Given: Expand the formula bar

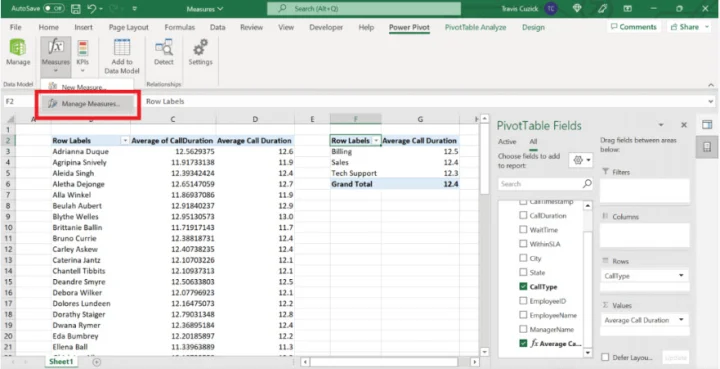Looking at the screenshot, I should tap(711, 101).
